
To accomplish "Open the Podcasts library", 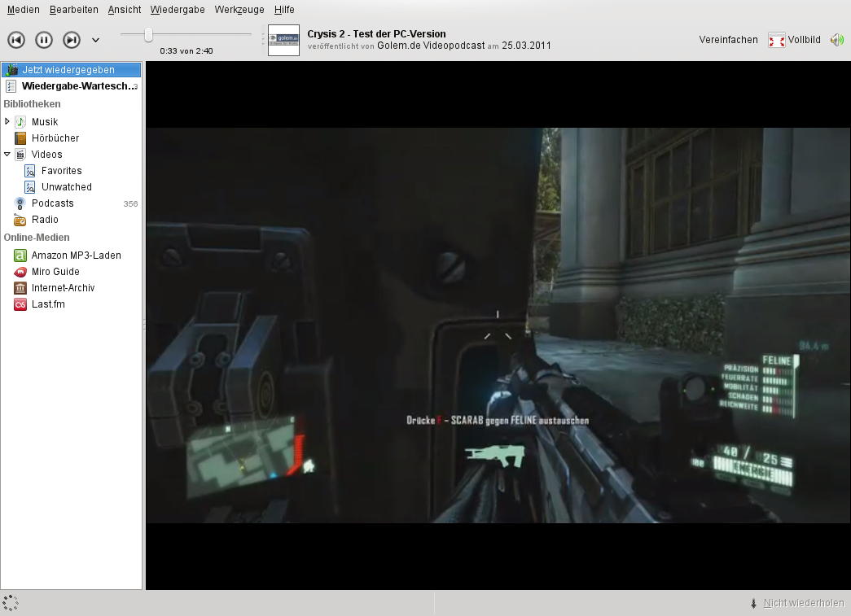I will [53, 203].
